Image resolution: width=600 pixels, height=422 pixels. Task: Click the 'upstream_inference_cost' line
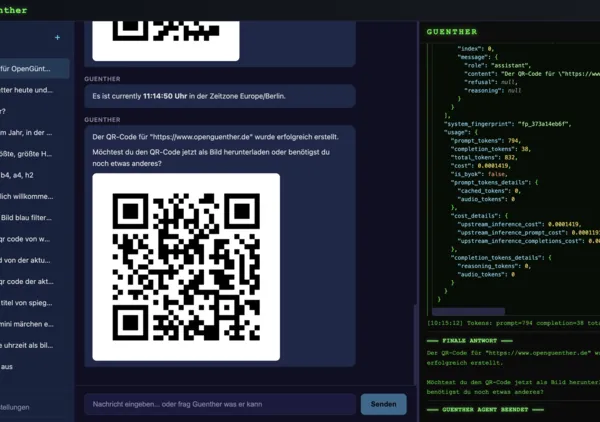519,224
